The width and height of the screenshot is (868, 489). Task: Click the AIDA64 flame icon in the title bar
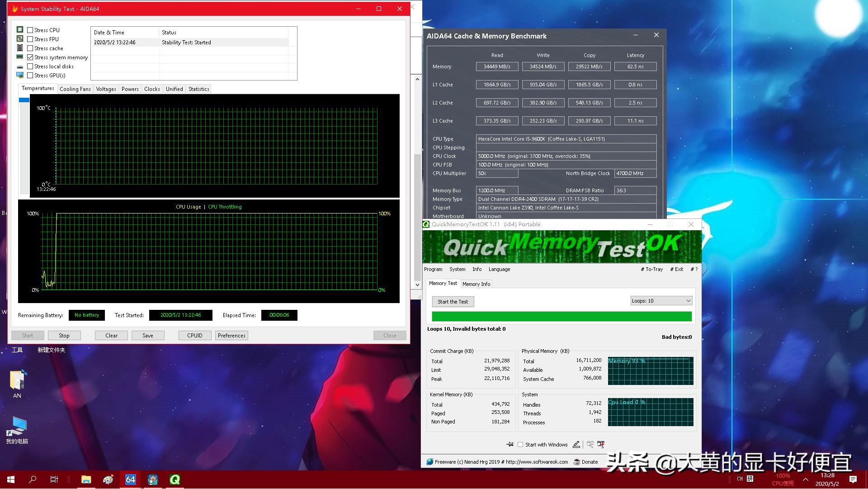[x=14, y=8]
